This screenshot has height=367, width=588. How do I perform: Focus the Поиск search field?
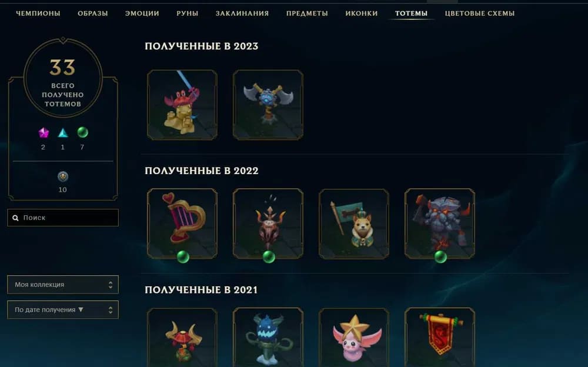[63, 218]
